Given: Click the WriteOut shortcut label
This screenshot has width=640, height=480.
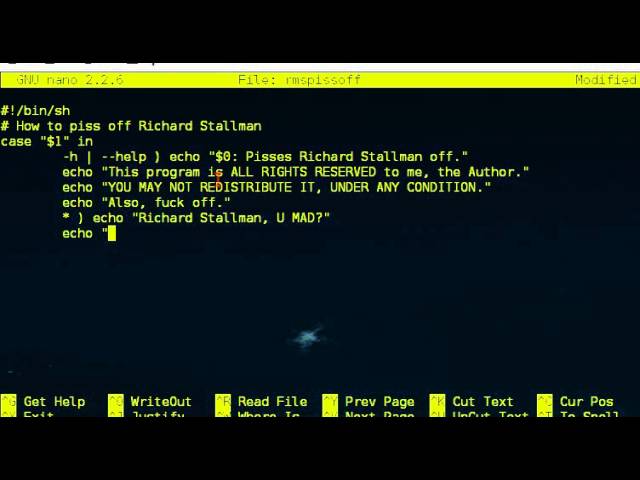Looking at the screenshot, I should tap(161, 402).
